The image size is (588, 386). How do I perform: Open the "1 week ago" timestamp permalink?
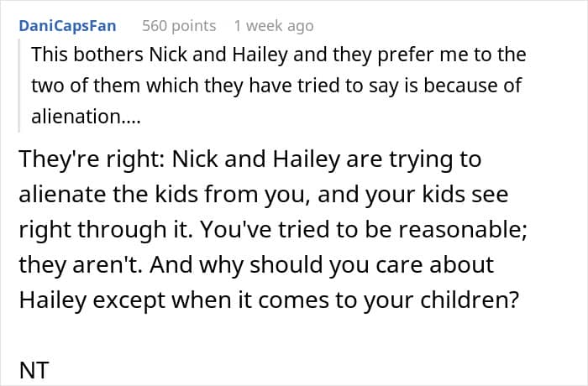[274, 26]
